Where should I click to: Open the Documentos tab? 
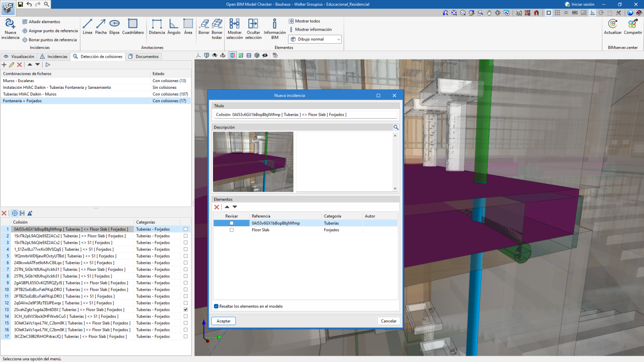[143, 57]
